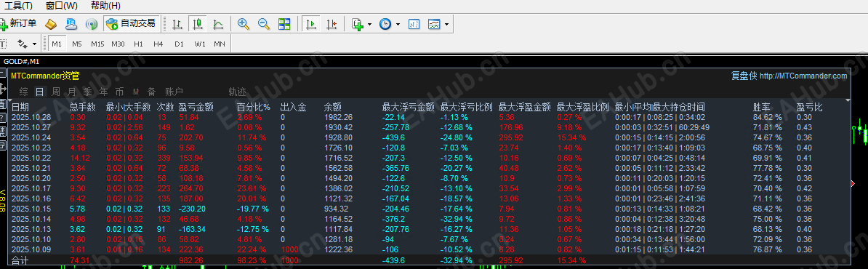Switch chart to bar chart style

(x=177, y=24)
